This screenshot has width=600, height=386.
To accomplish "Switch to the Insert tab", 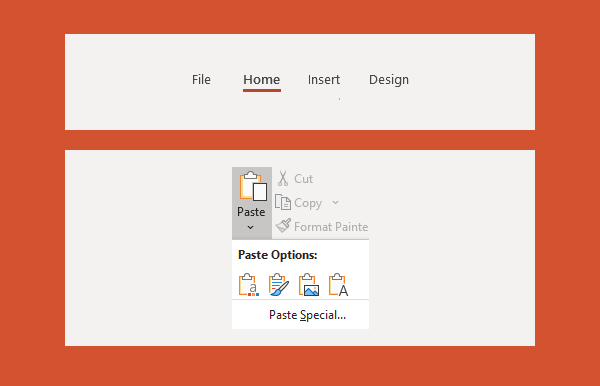I will click(324, 80).
